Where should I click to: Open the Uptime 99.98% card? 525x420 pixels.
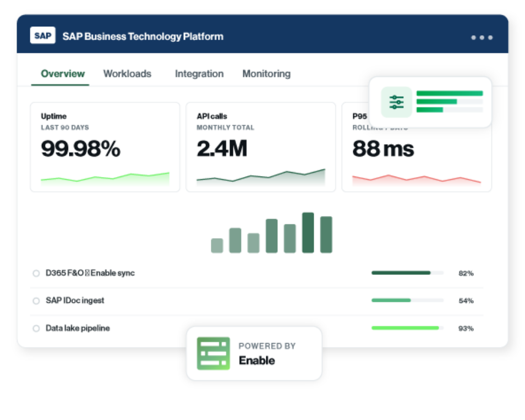tap(105, 147)
